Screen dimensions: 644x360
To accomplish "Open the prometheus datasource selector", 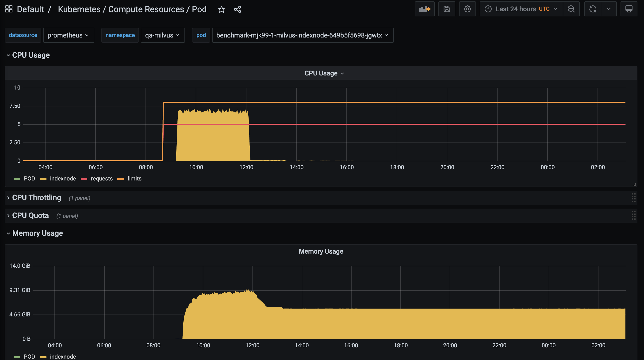I will click(x=68, y=35).
